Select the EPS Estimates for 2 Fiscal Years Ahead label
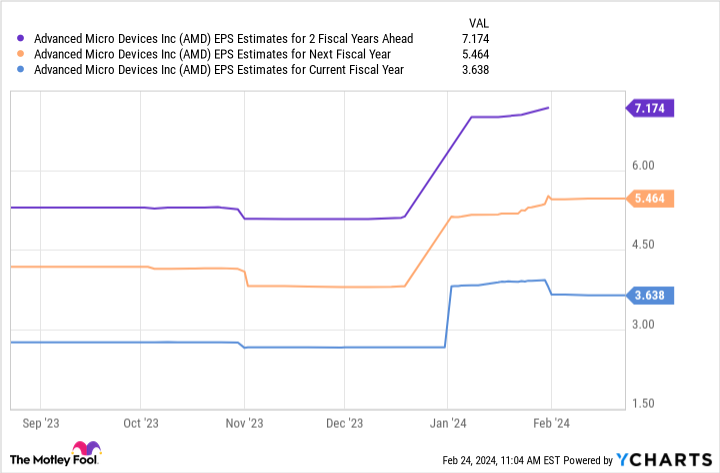The width and height of the screenshot is (720, 473). 224,39
